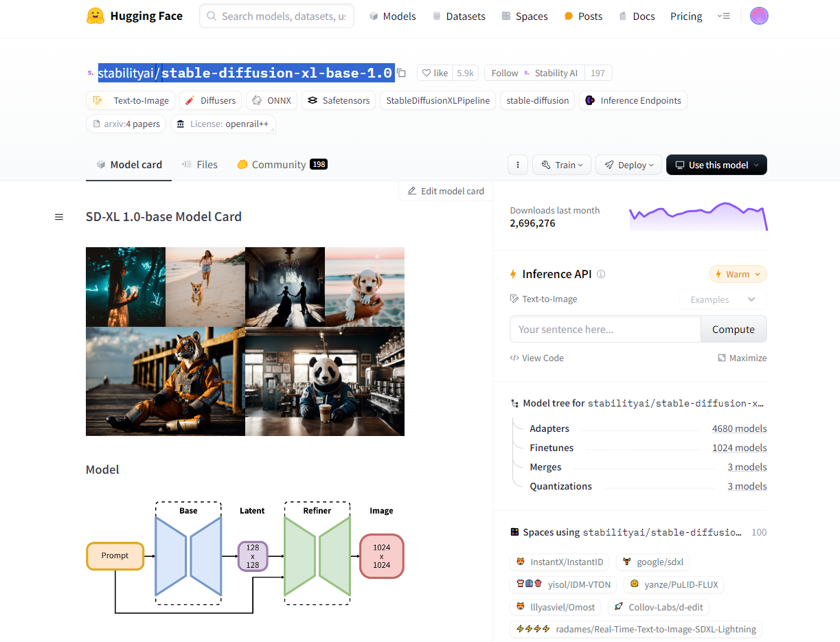Expand the Examples dropdown
The height and width of the screenshot is (642, 840).
[723, 299]
